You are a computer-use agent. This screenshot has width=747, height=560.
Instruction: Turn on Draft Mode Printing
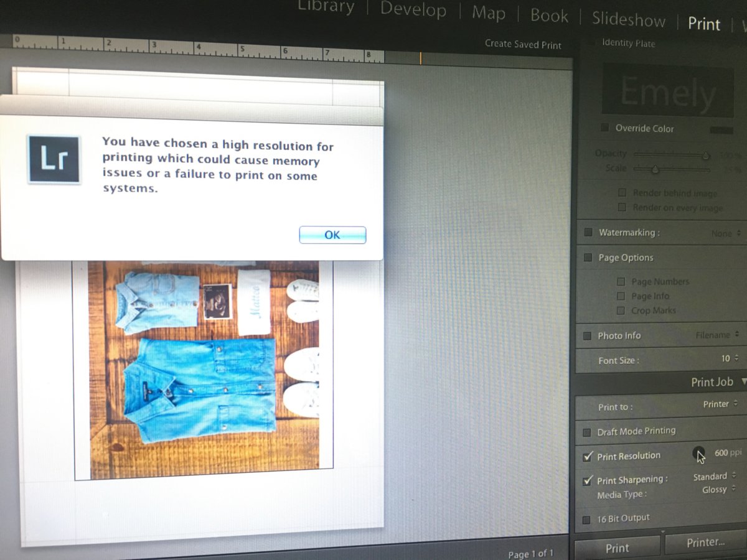point(586,432)
